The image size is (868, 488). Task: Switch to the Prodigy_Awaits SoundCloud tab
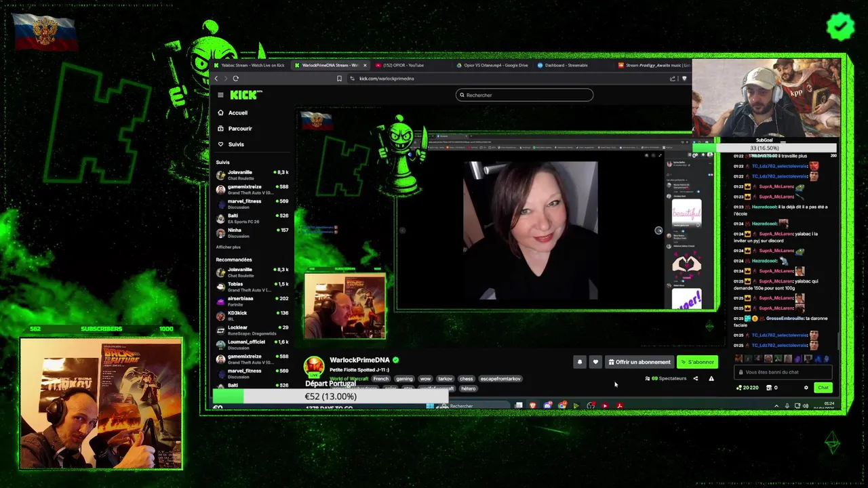(653, 65)
